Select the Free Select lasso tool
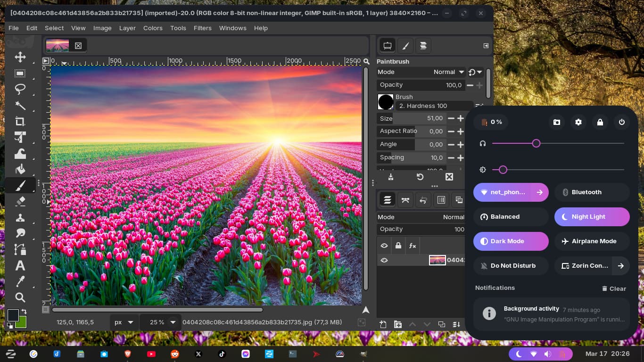 click(20, 89)
